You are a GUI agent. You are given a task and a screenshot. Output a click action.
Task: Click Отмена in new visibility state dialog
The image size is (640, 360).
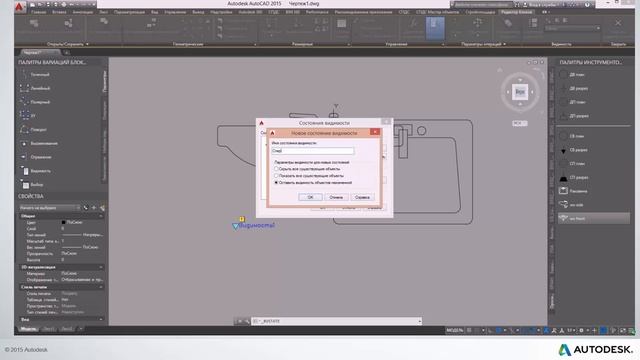coord(336,197)
